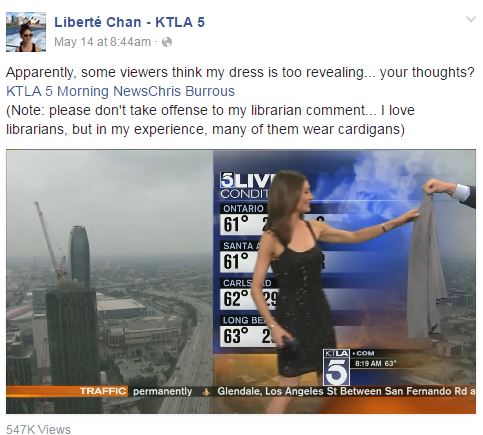Open the Liberté Chan - KTLA 5 page
The image size is (483, 435).
pos(129,22)
